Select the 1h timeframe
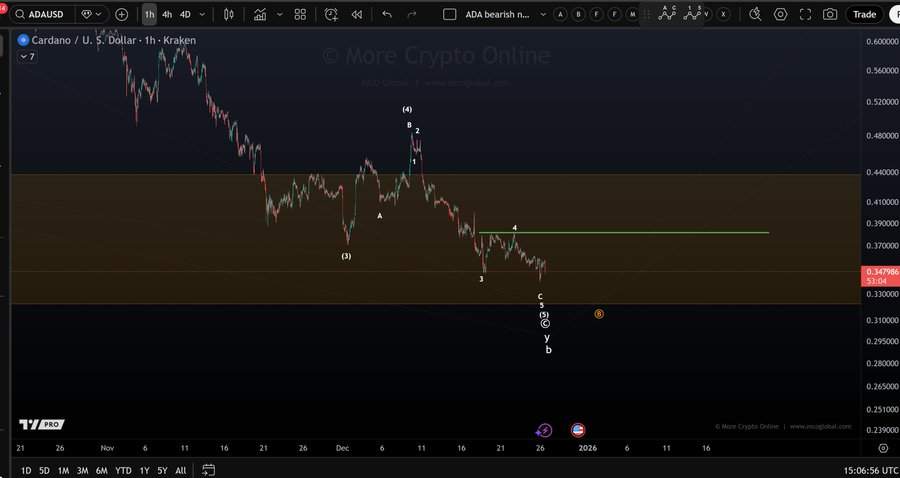Image resolution: width=900 pixels, height=478 pixels. 149,14
